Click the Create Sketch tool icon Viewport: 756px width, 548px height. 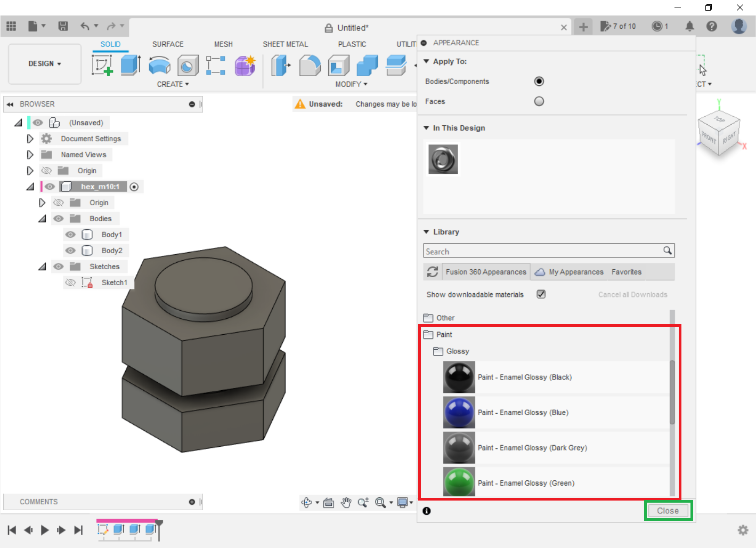102,66
